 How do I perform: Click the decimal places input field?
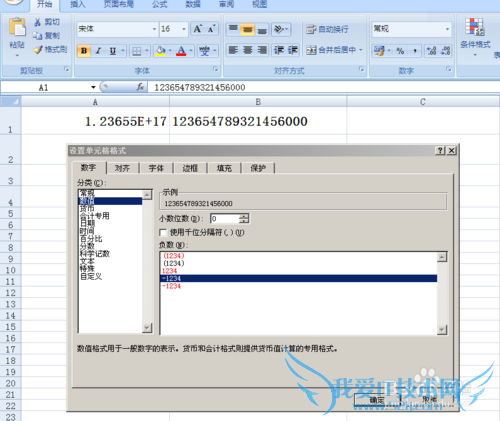point(225,219)
